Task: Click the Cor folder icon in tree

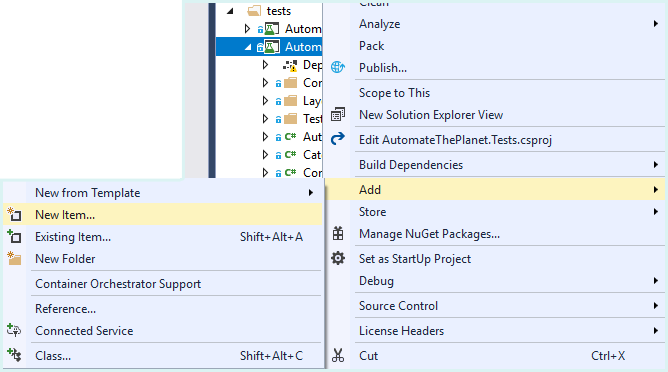Action: [x=291, y=83]
